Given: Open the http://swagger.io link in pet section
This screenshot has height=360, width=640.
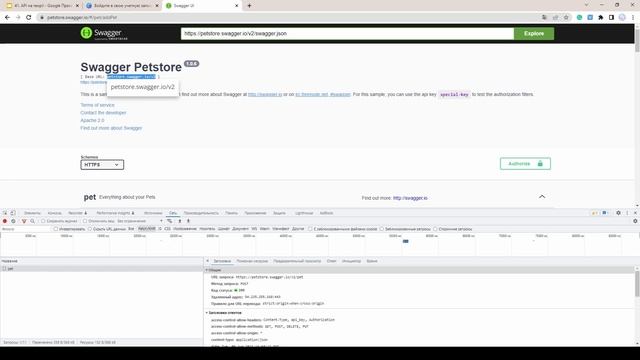Looking at the screenshot, I should (x=410, y=198).
